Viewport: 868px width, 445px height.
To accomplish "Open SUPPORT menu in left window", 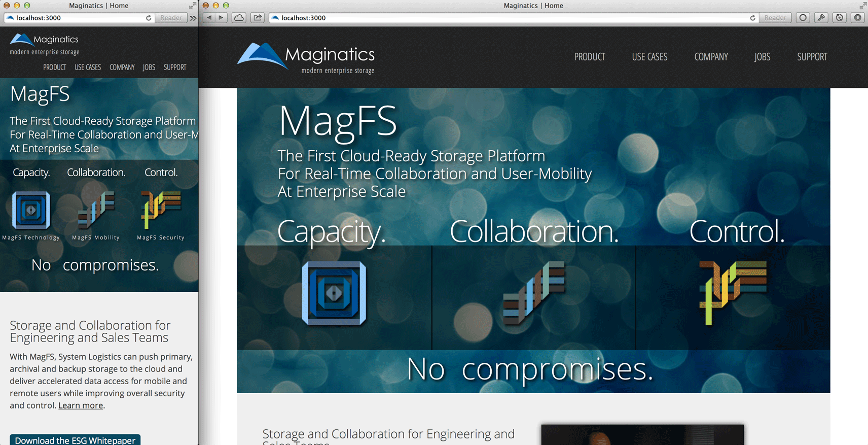I will coord(175,67).
